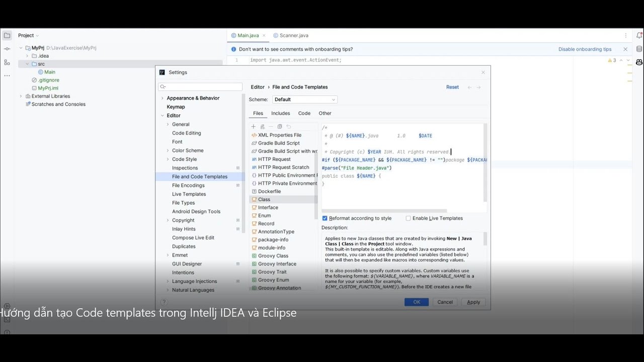Viewport: 644px width, 362px height.
Task: Click the template editor vertical scrollbar
Action: pos(486,163)
